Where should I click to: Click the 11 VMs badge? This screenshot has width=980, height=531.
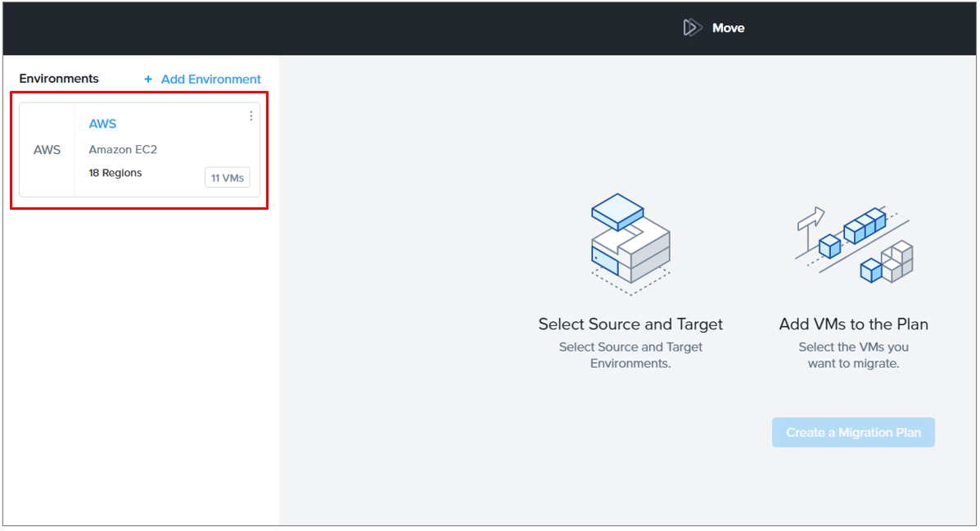[x=228, y=178]
